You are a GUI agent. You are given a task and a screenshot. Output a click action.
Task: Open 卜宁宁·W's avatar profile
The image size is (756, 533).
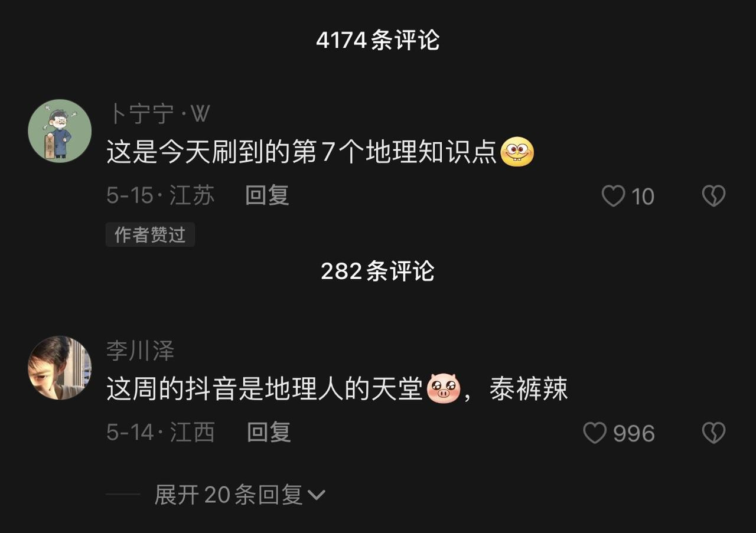pos(60,131)
